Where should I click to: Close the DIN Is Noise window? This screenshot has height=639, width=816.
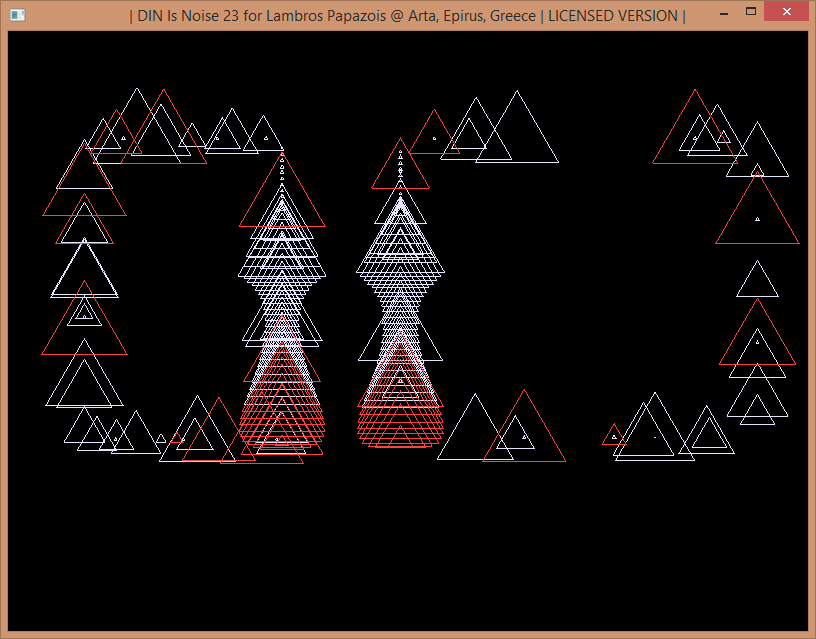pos(786,11)
